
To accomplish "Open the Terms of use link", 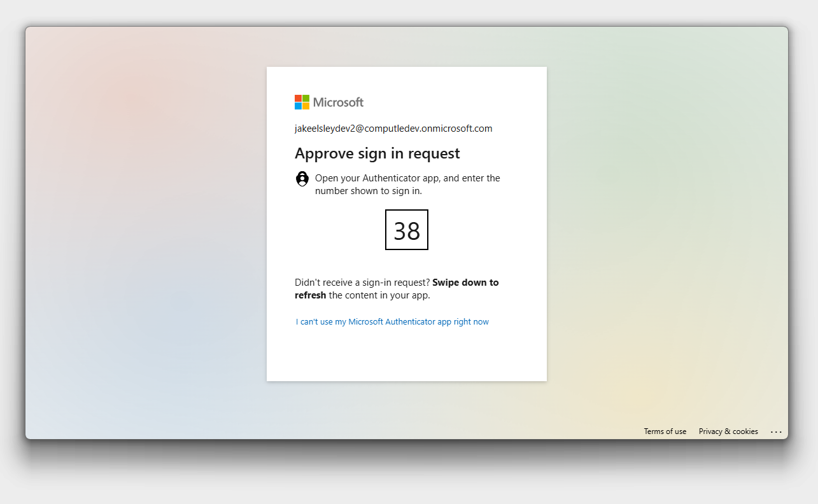I will [665, 431].
